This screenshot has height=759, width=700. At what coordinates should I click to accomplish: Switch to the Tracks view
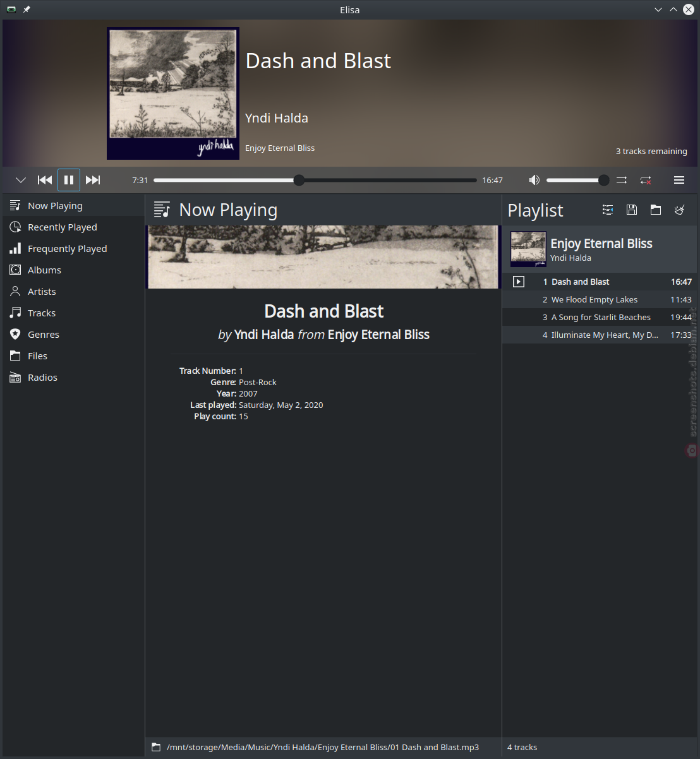pos(74,313)
